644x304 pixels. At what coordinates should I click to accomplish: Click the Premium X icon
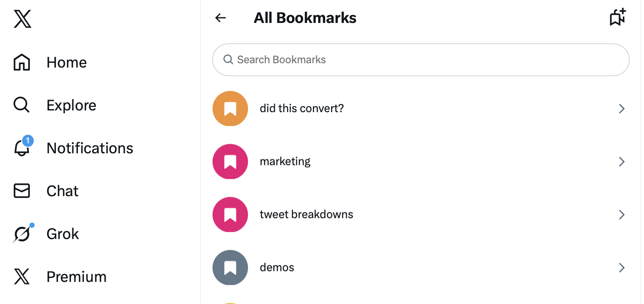(x=21, y=276)
